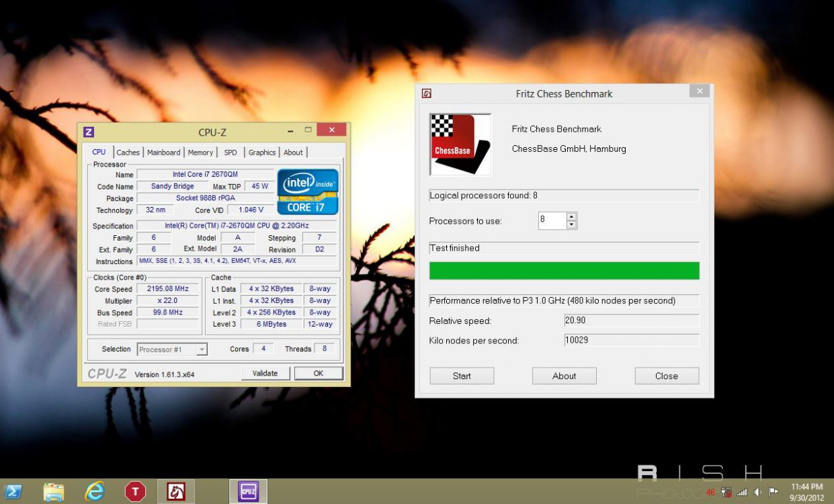This screenshot has height=504, width=834.
Task: Open the taskbar clock and date
Action: click(x=807, y=492)
